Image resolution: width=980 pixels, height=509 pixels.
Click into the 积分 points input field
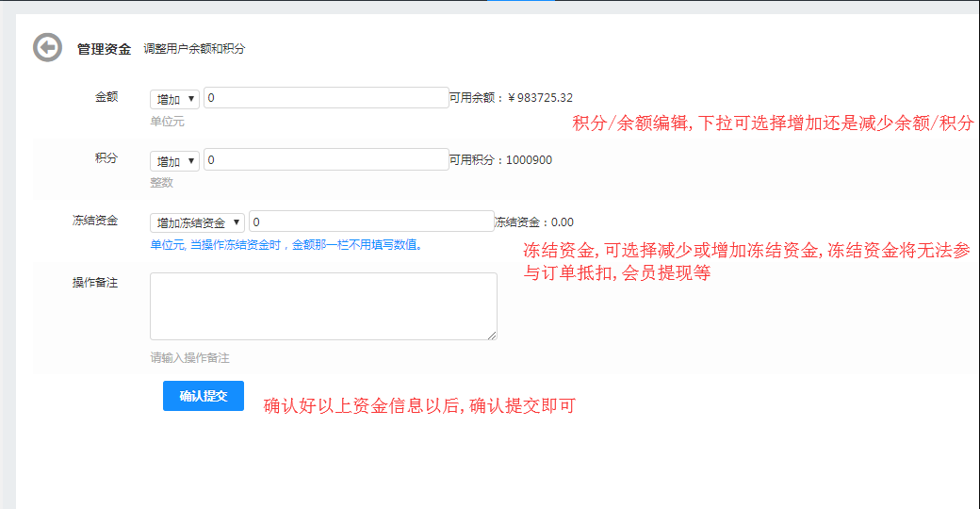(x=326, y=160)
